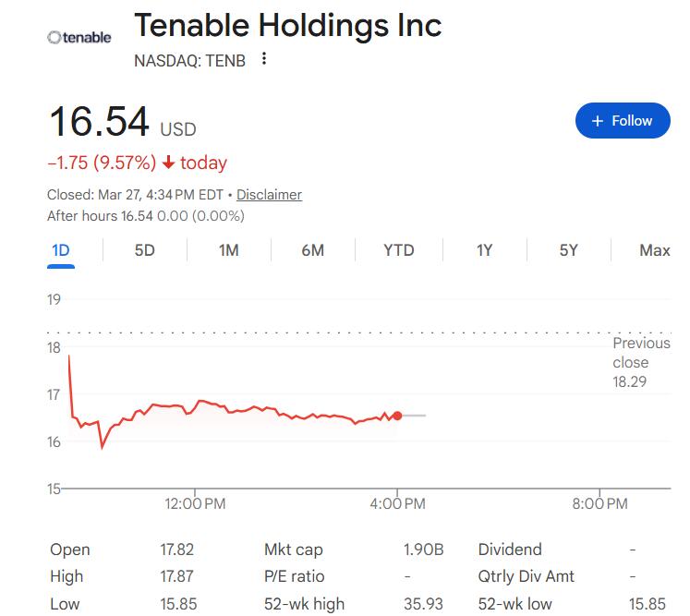Open the three-dot more options menu
This screenshot has height=616, width=690.
coord(264,59)
